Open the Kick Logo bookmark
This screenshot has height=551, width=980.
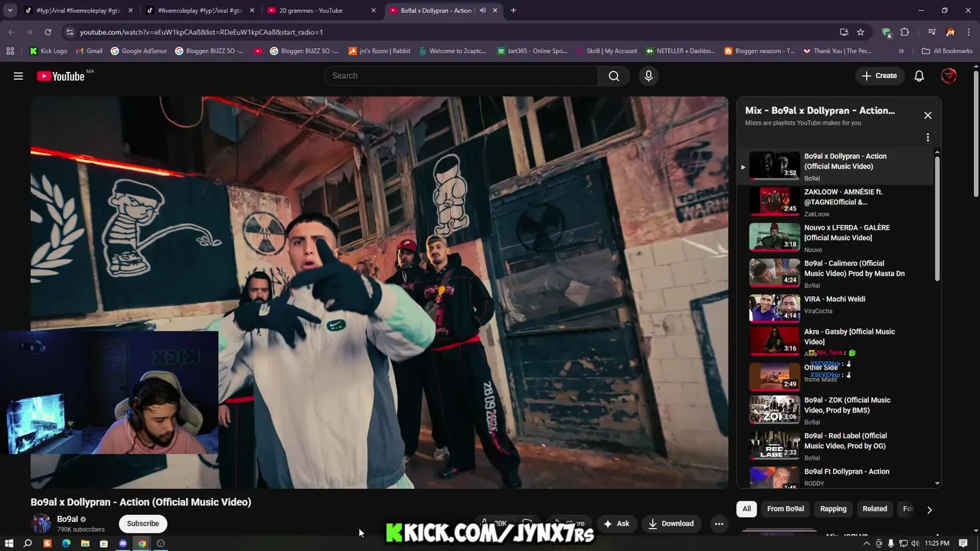tap(48, 51)
